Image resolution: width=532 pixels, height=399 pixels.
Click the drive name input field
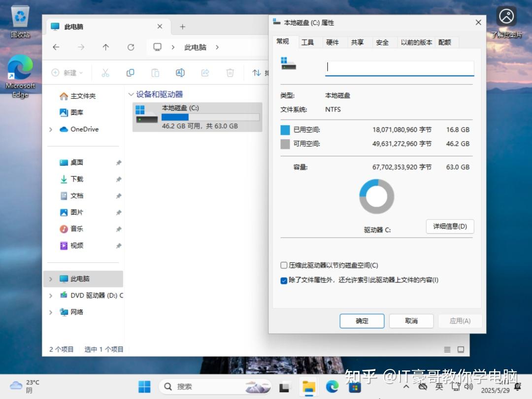coord(399,67)
